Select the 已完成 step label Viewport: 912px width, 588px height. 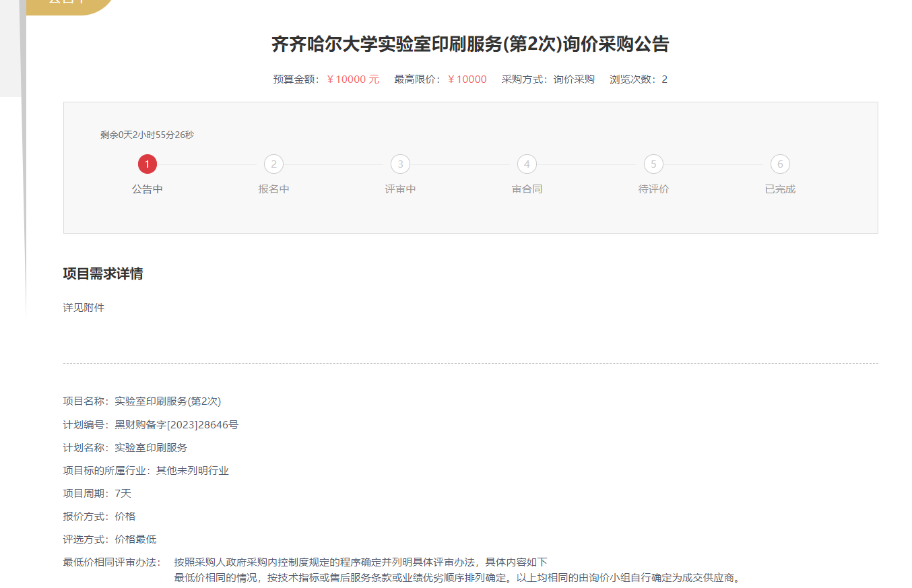[780, 189]
